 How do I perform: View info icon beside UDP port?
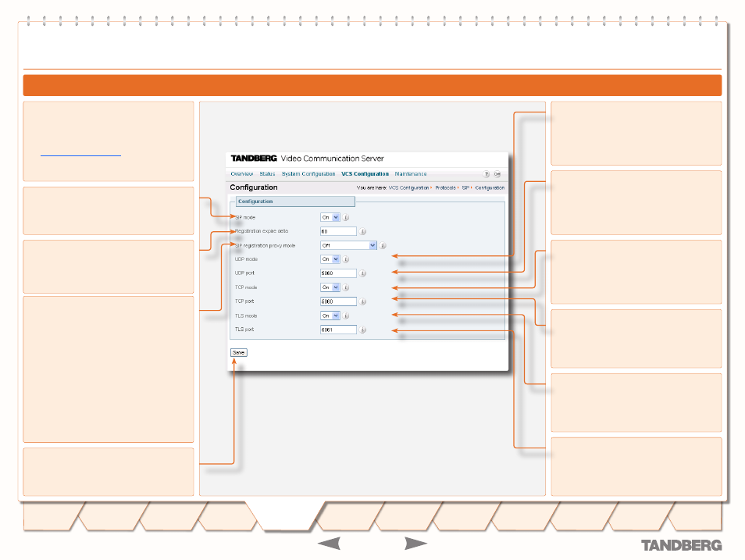coord(363,273)
